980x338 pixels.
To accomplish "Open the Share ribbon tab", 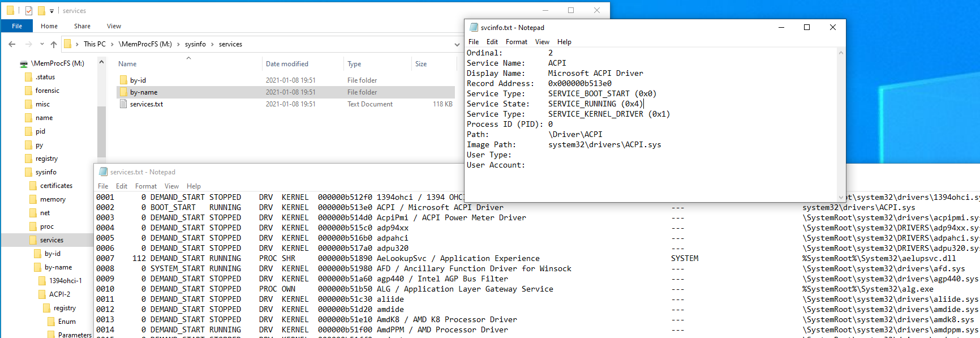I will [82, 26].
